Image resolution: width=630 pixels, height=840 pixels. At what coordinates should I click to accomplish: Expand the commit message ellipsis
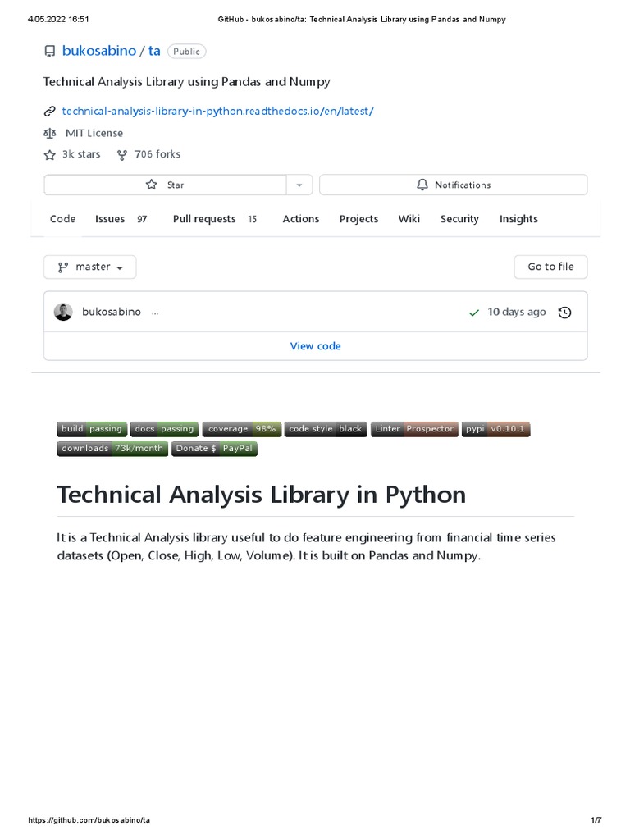[x=155, y=313]
